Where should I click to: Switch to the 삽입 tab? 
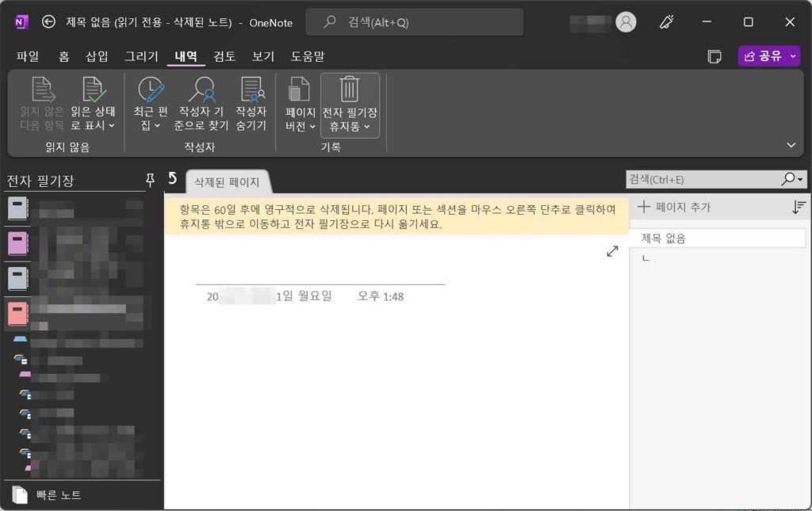pyautogui.click(x=97, y=56)
